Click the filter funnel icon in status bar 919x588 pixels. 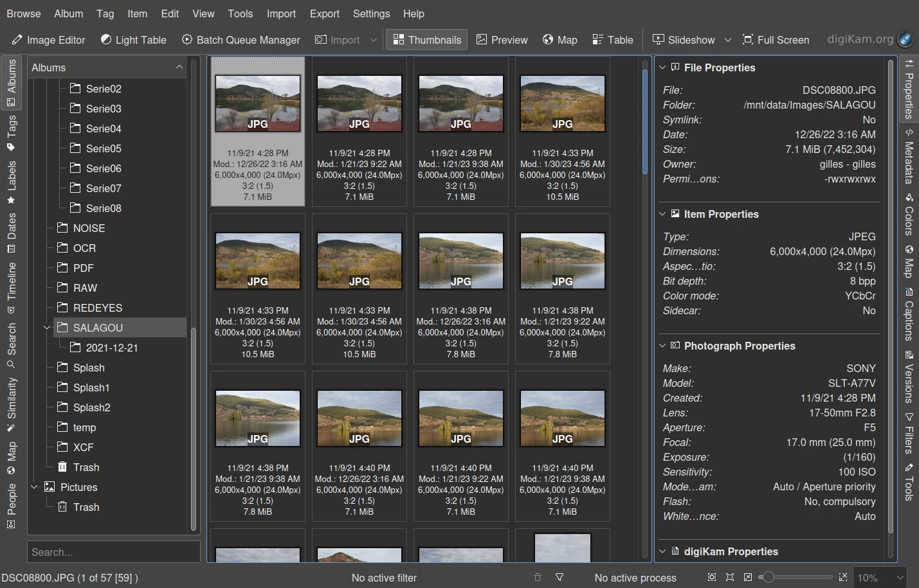tap(560, 577)
